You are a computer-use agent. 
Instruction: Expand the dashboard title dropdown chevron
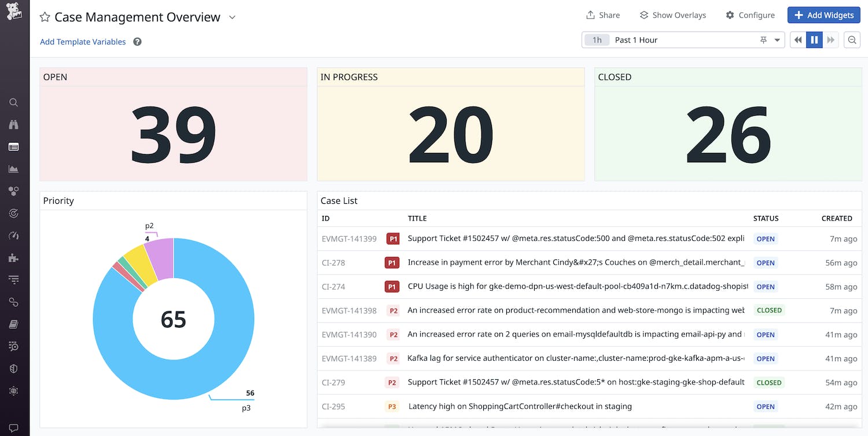coord(232,17)
